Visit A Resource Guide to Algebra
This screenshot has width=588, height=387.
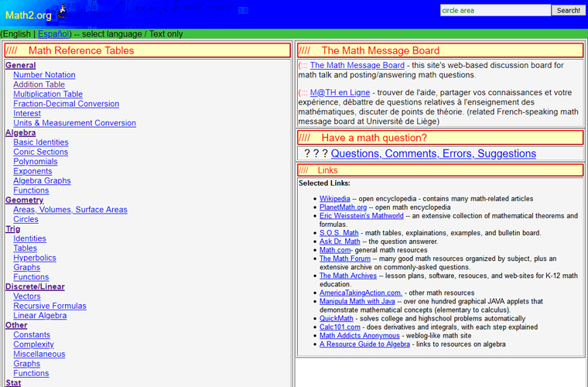click(364, 344)
